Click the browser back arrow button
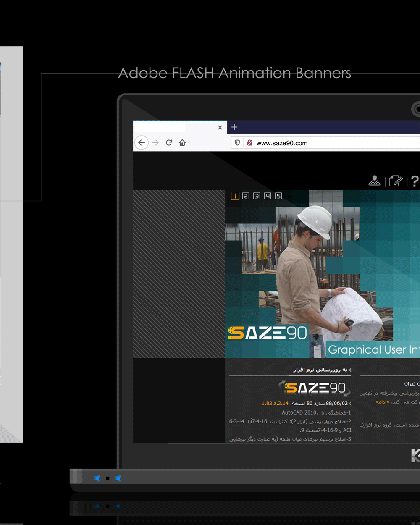The image size is (420, 525). 142,143
